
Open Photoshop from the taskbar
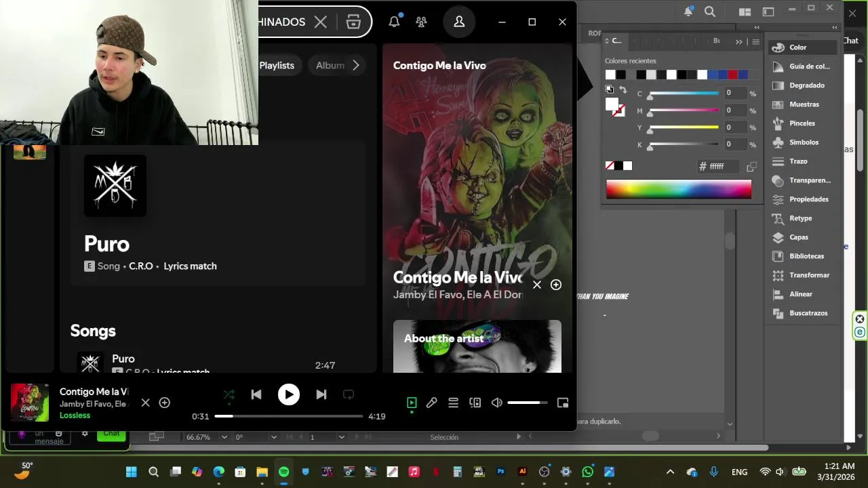[500, 472]
